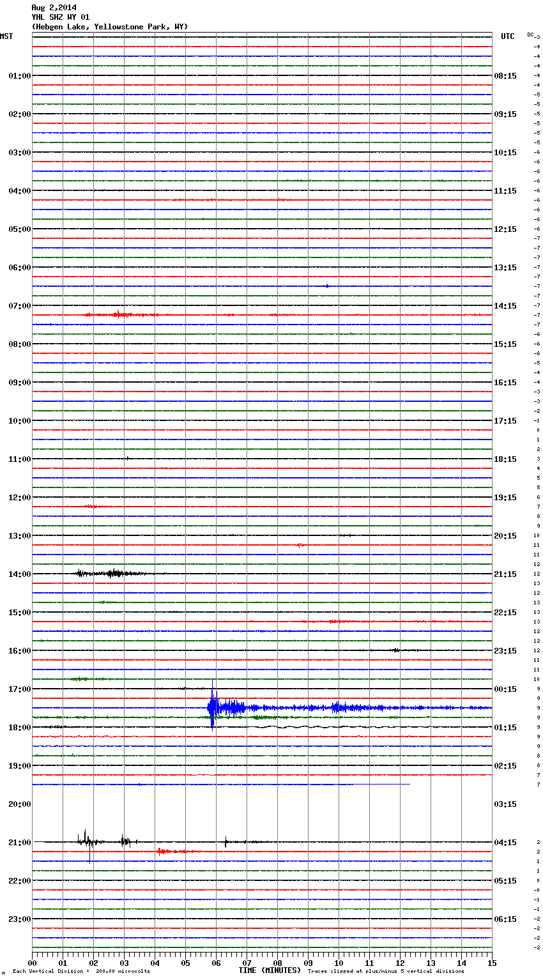Click the small red blip on the 13:15 trace
543x980 pixels.
pyautogui.click(x=300, y=545)
